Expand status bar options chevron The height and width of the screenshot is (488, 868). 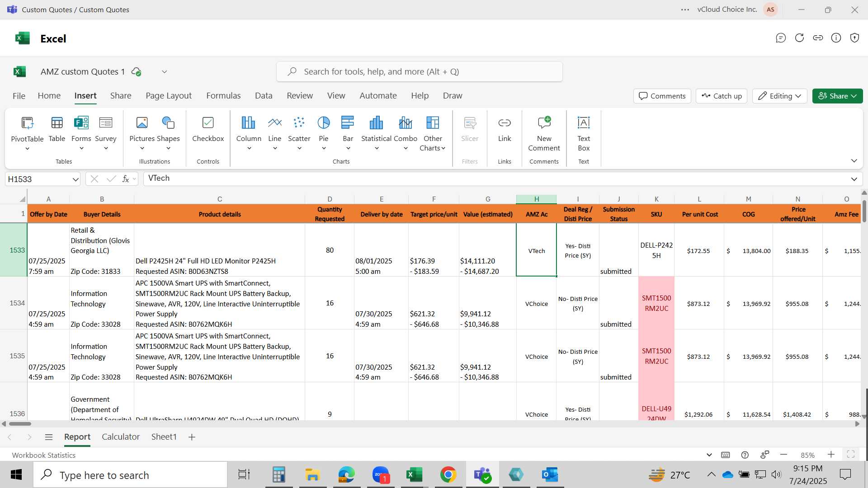click(x=709, y=455)
